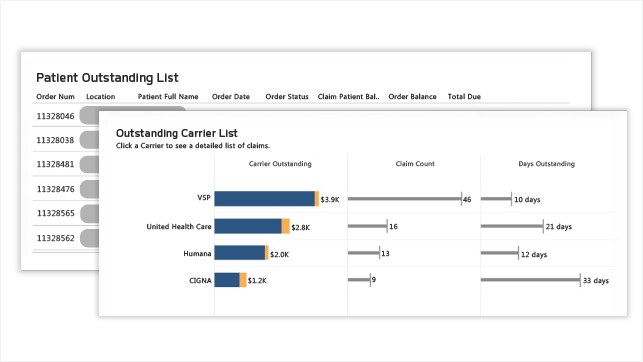The height and width of the screenshot is (362, 643).
Task: Click the CIGNA blue outstanding bar
Action: (227, 280)
